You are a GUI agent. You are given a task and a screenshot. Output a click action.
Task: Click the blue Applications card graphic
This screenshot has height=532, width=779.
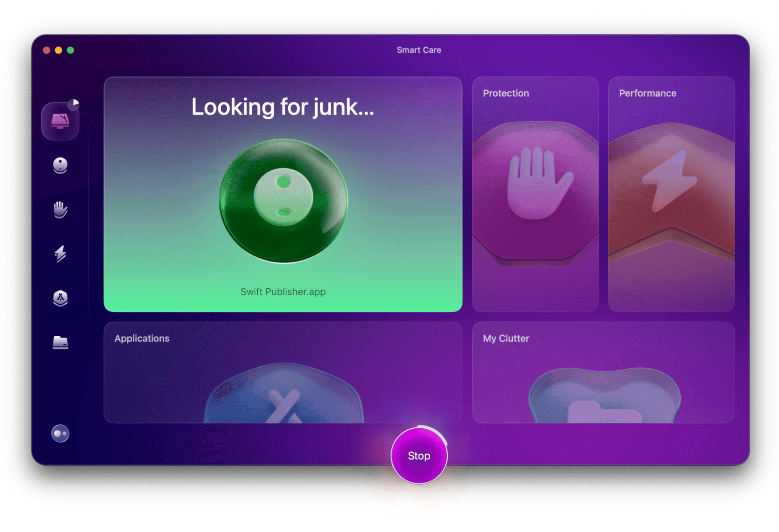[x=284, y=397]
